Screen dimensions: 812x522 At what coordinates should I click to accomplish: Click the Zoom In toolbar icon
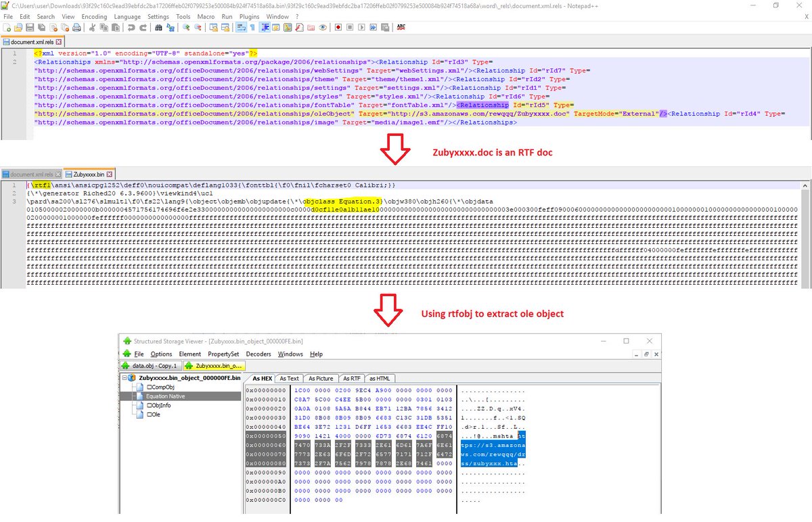(x=186, y=27)
